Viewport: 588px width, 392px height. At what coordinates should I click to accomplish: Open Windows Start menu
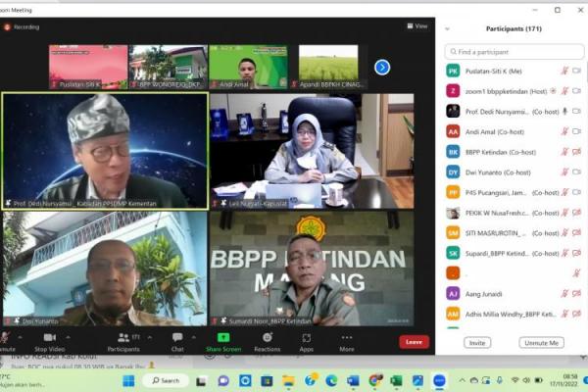[x=128, y=381]
